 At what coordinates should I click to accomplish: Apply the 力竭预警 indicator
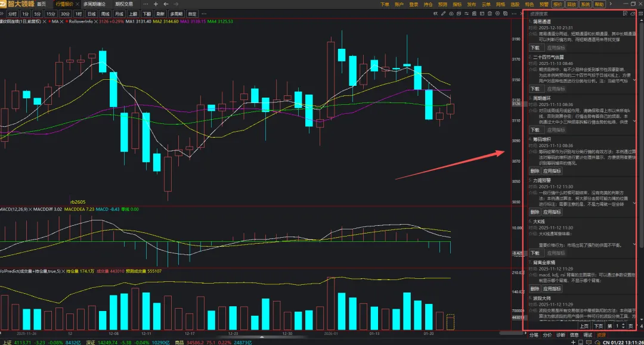click(552, 212)
